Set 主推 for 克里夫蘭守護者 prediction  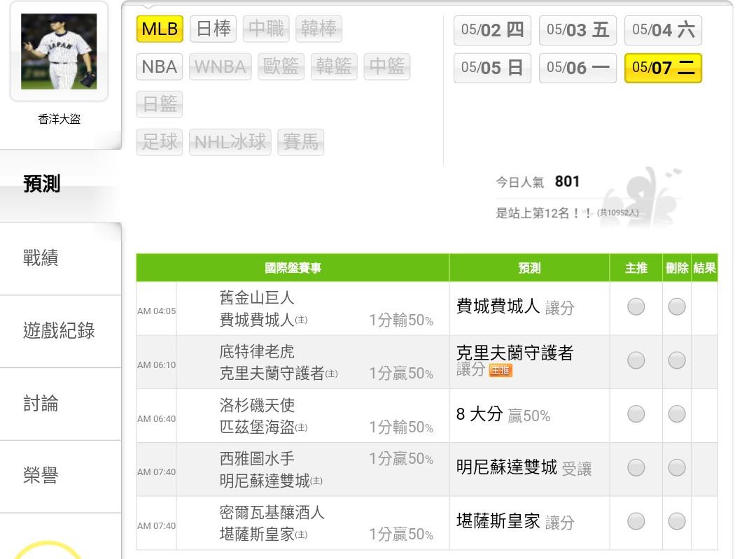coord(636,360)
